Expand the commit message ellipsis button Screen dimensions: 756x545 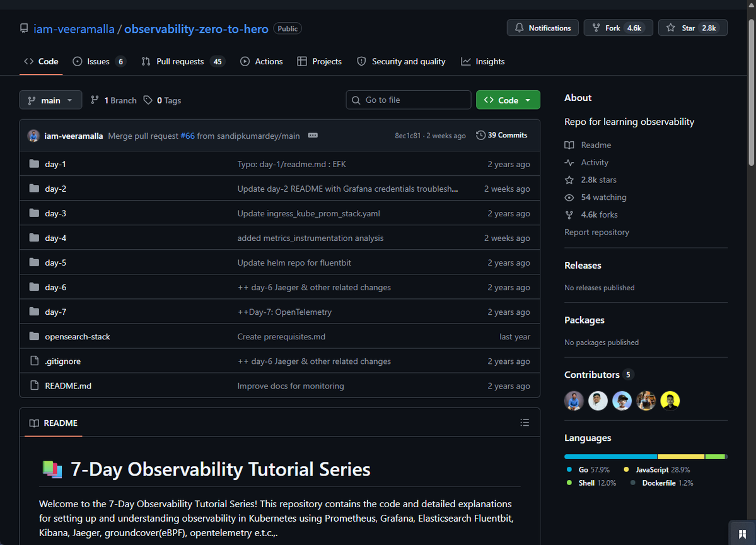click(x=313, y=136)
